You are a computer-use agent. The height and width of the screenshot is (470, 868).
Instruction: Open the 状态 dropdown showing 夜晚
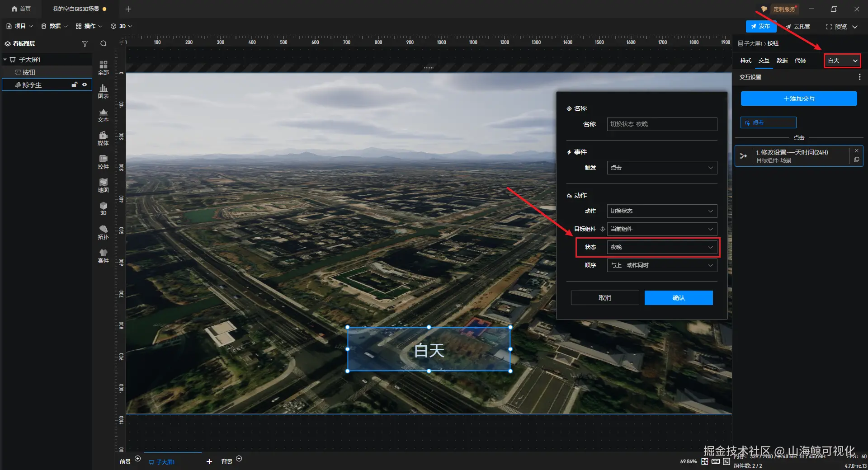(662, 247)
